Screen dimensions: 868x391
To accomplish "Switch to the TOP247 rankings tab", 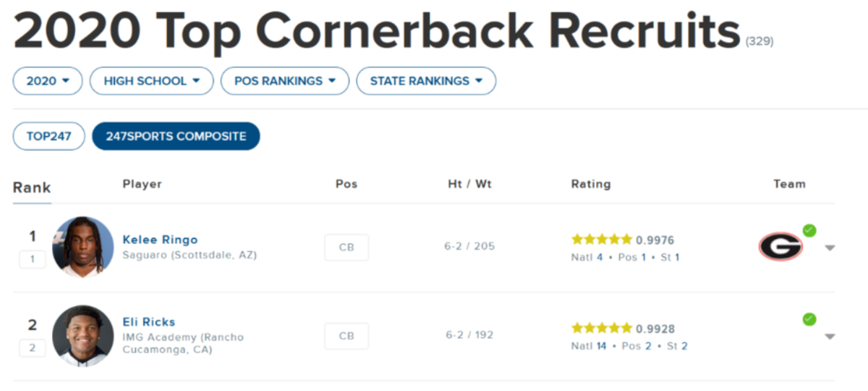I will pyautogui.click(x=48, y=136).
